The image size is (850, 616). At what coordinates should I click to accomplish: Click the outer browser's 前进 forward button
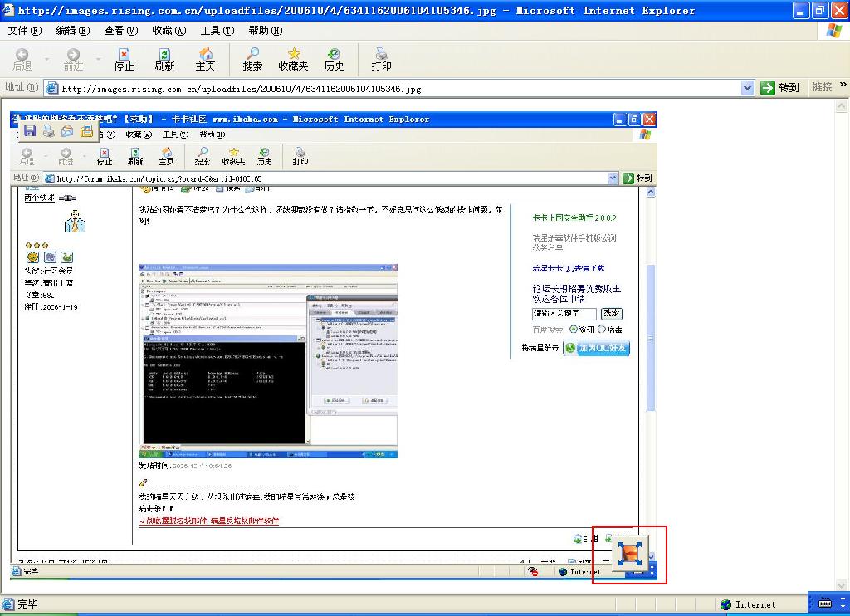tap(73, 60)
